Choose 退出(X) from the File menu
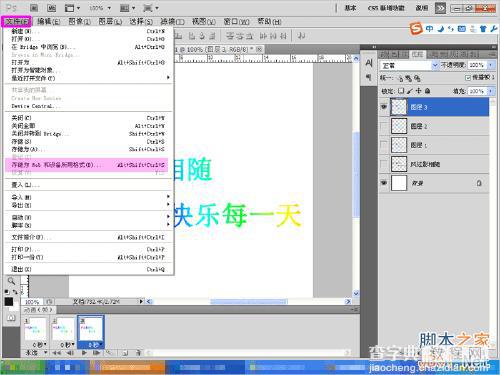 coord(88,269)
